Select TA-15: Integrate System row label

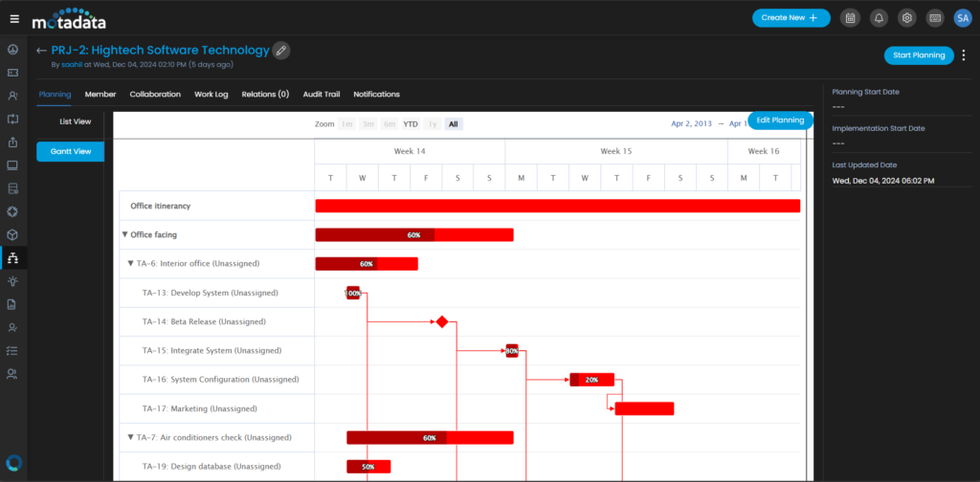[x=212, y=351]
